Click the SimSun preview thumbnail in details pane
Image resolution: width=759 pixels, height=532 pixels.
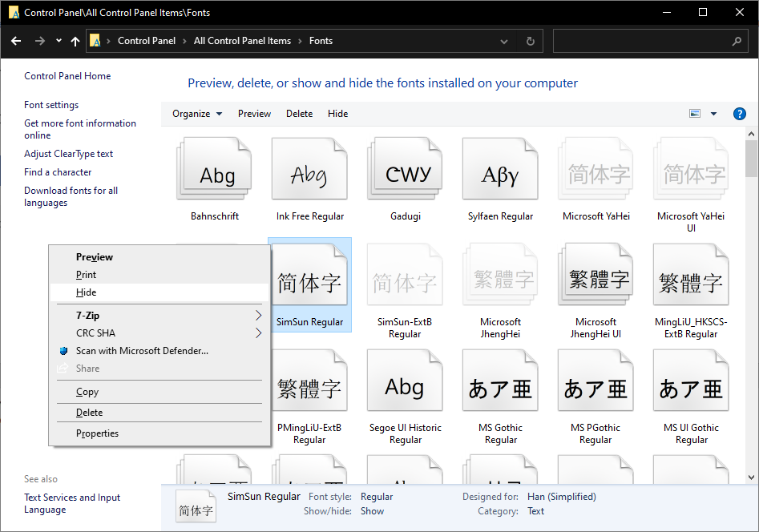[196, 506]
